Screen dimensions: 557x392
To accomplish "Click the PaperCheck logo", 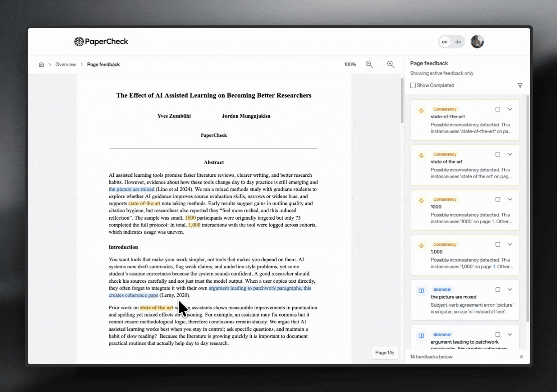I will 101,42.
